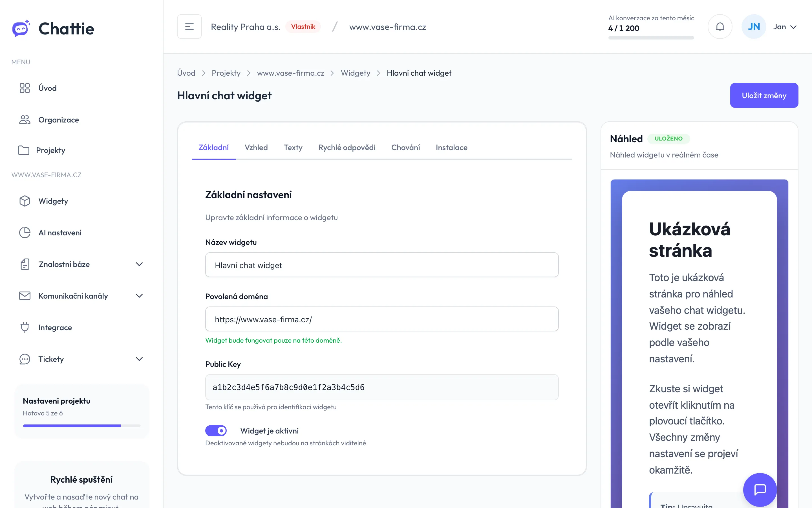The height and width of the screenshot is (508, 812).
Task: Open Integrace in the sidebar
Action: click(81, 327)
